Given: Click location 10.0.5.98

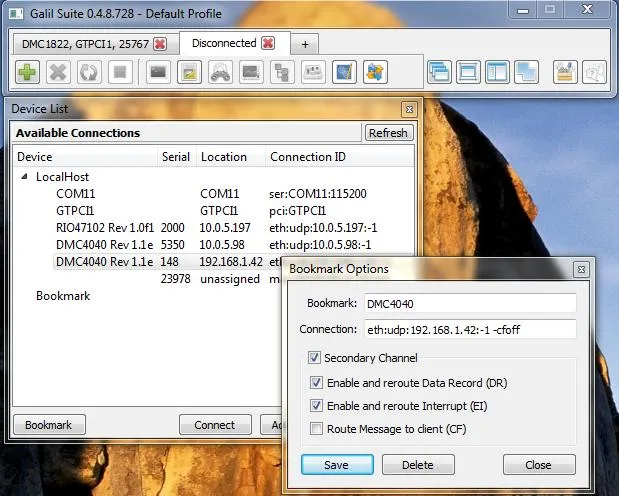Looking at the screenshot, I should pyautogui.click(x=222, y=244).
